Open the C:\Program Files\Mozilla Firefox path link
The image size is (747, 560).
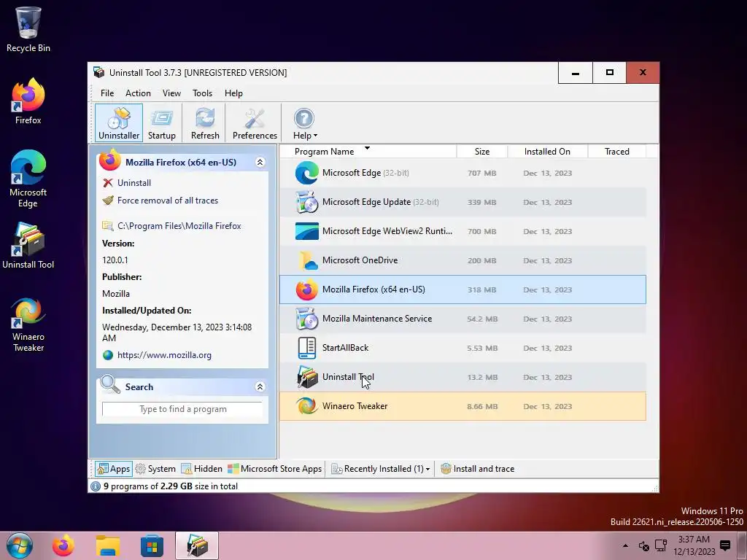[179, 226]
